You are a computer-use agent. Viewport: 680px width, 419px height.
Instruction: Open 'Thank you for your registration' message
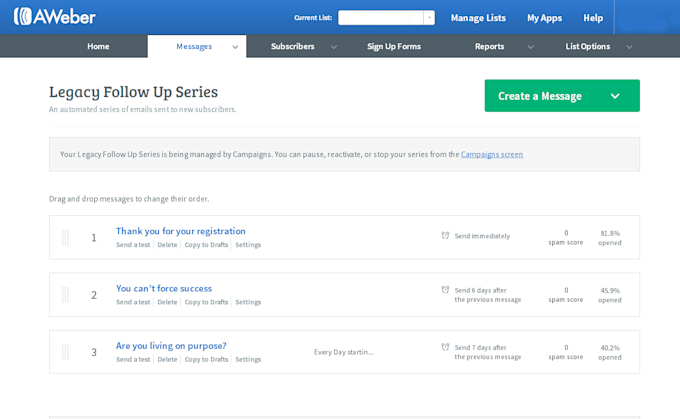[180, 231]
